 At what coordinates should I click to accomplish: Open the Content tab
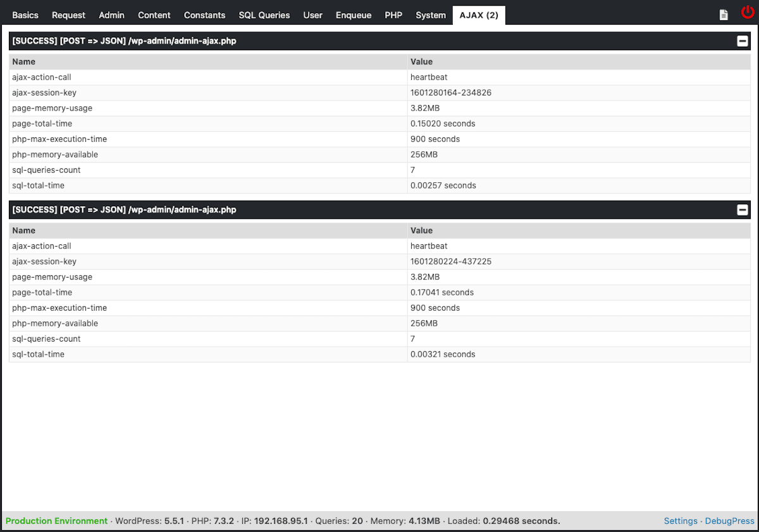pos(154,15)
